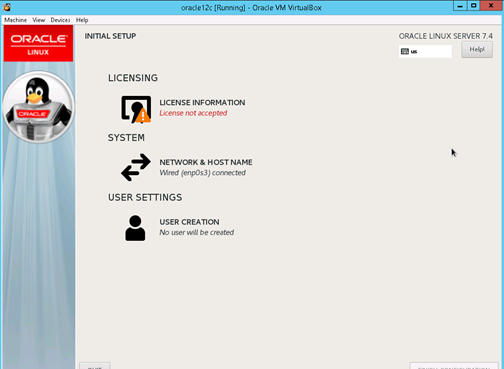Click the Quit button at bottom left
This screenshot has width=504, height=369.
(x=95, y=366)
